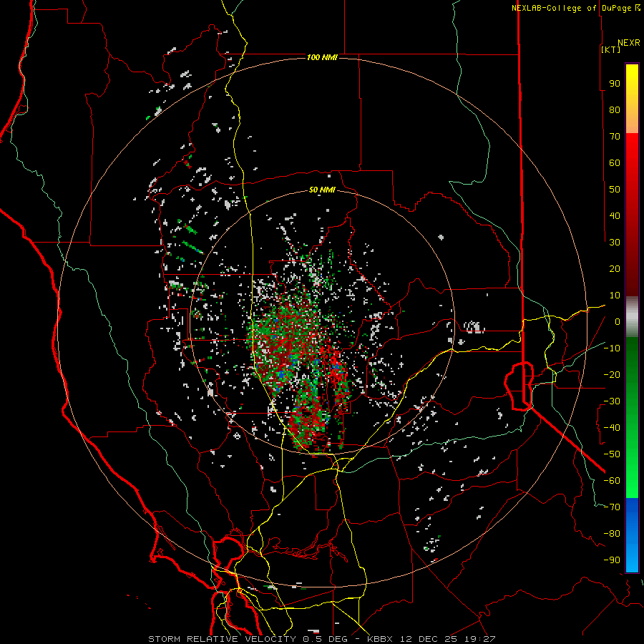Click the -90 value on the velocity scale
Viewport: 644px width, 644px height.
pyautogui.click(x=612, y=560)
